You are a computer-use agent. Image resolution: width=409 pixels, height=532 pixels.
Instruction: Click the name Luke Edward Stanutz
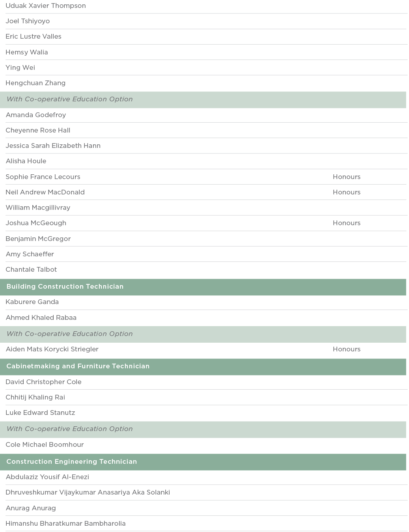[40, 413]
